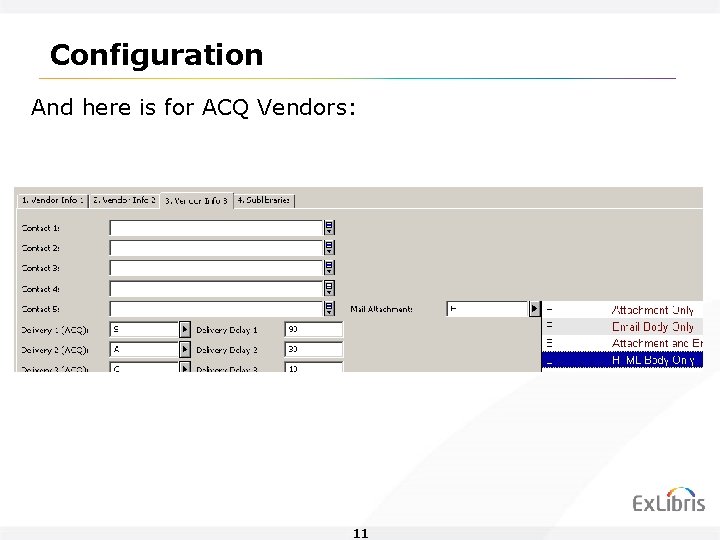The width and height of the screenshot is (720, 540).
Task: Open the Contact 2 list icon
Action: click(329, 248)
